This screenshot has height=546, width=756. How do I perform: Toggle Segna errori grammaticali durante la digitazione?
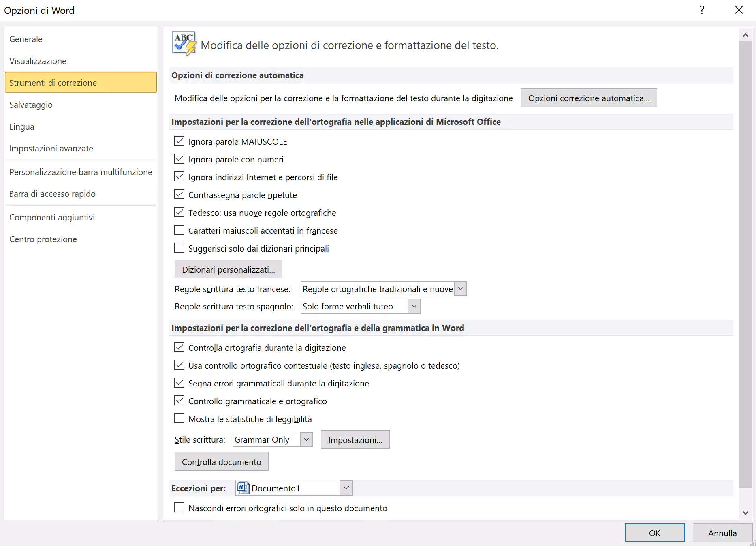coord(179,383)
